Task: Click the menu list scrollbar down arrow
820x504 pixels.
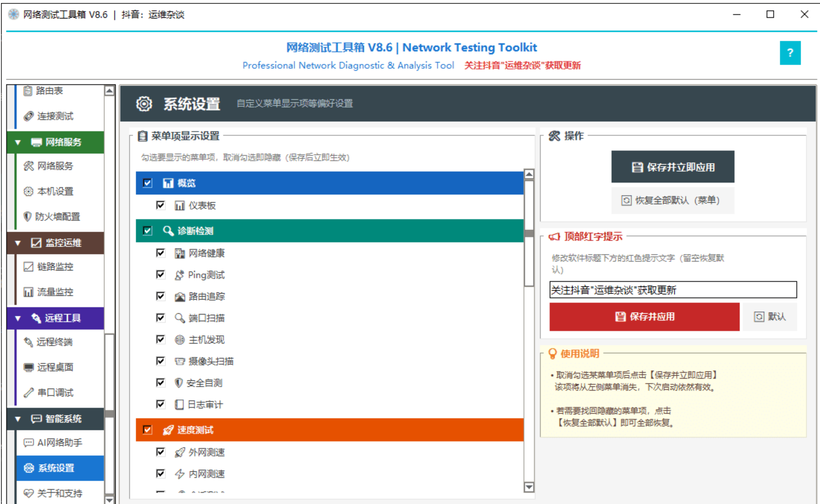Action: pyautogui.click(x=529, y=487)
